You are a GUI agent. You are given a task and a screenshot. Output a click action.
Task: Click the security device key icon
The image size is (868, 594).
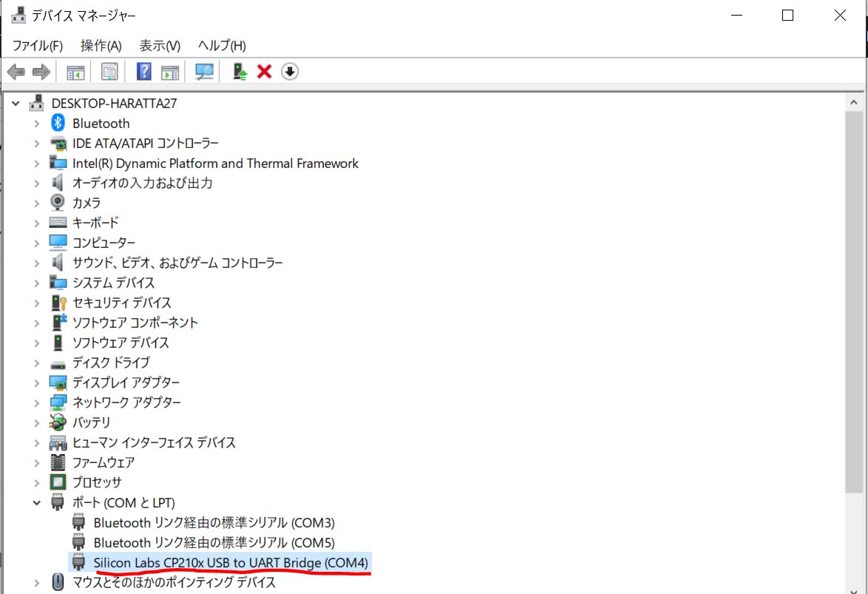58,303
